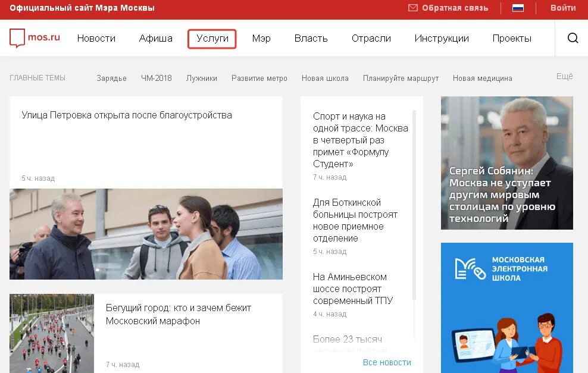Click the Петровка street article photo
The width and height of the screenshot is (588, 373).
click(x=146, y=234)
